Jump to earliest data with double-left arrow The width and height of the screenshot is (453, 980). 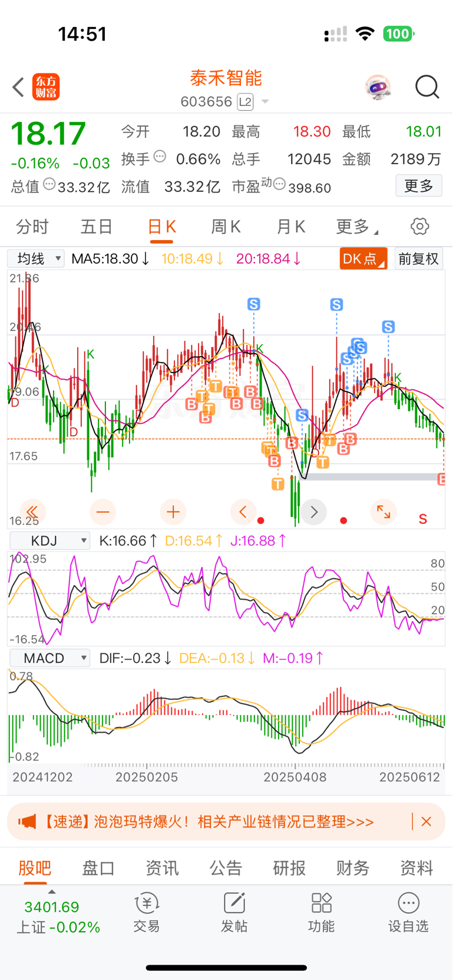coord(32,512)
